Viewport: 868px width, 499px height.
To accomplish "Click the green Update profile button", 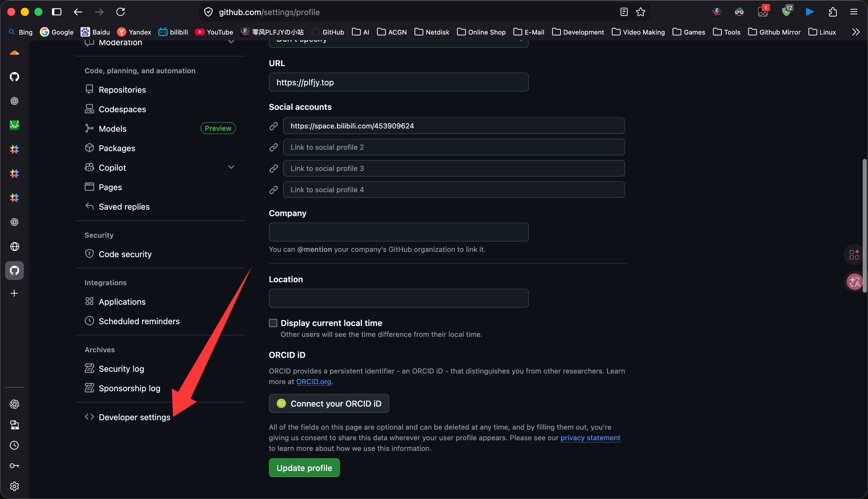I will pos(304,468).
